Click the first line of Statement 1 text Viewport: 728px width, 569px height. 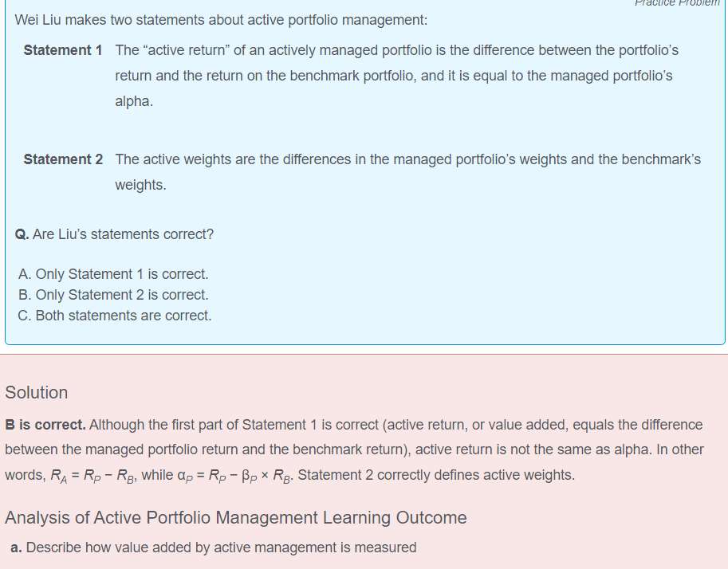point(397,50)
